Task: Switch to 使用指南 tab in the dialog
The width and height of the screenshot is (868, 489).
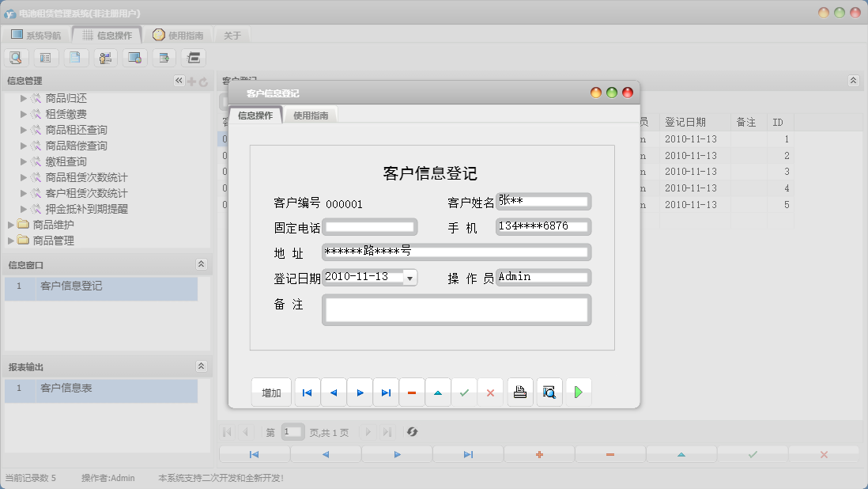Action: [x=311, y=116]
